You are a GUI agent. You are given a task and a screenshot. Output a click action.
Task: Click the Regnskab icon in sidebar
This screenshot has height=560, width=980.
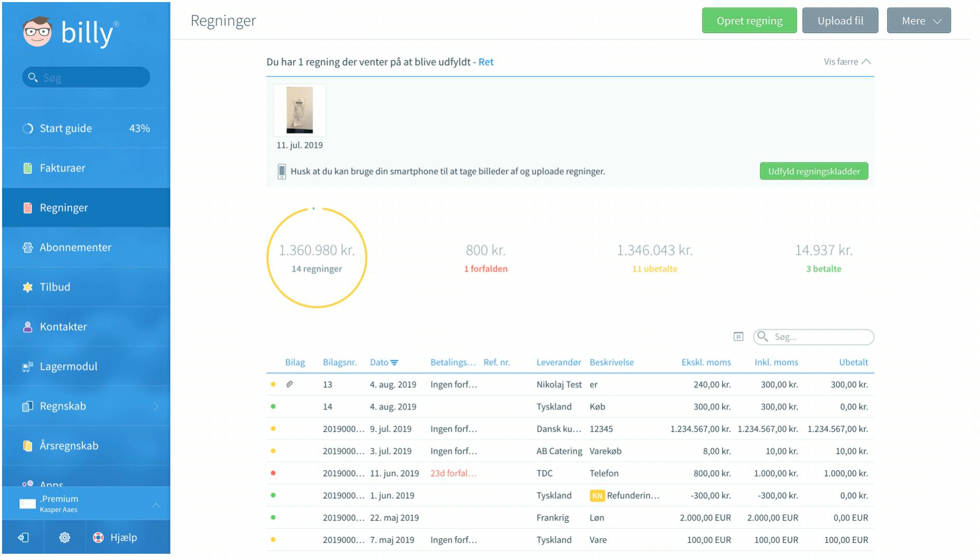pyautogui.click(x=28, y=406)
